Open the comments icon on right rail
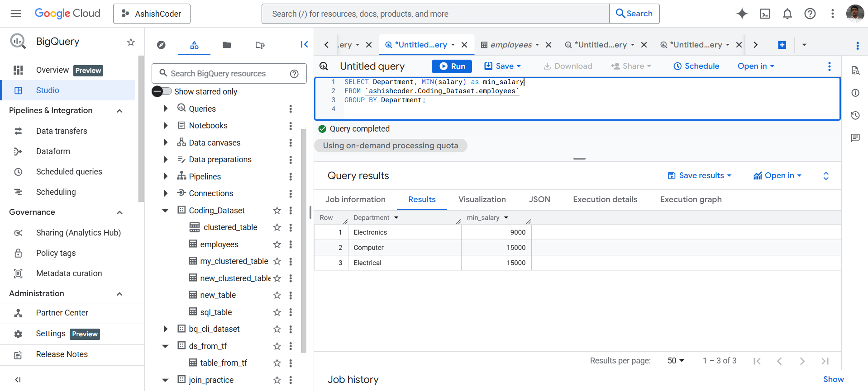The image size is (868, 391). coord(855,138)
